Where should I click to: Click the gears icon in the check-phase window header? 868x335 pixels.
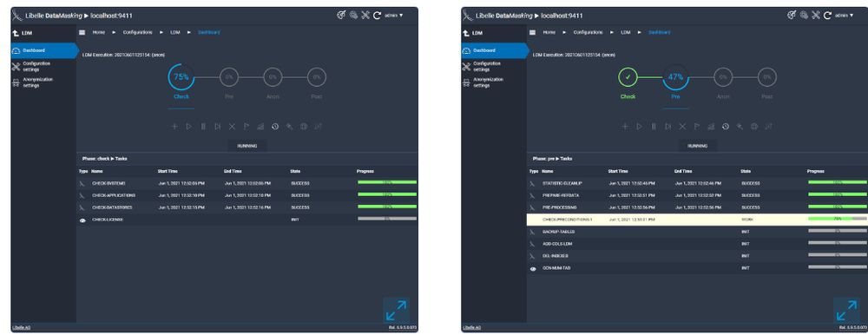[354, 16]
